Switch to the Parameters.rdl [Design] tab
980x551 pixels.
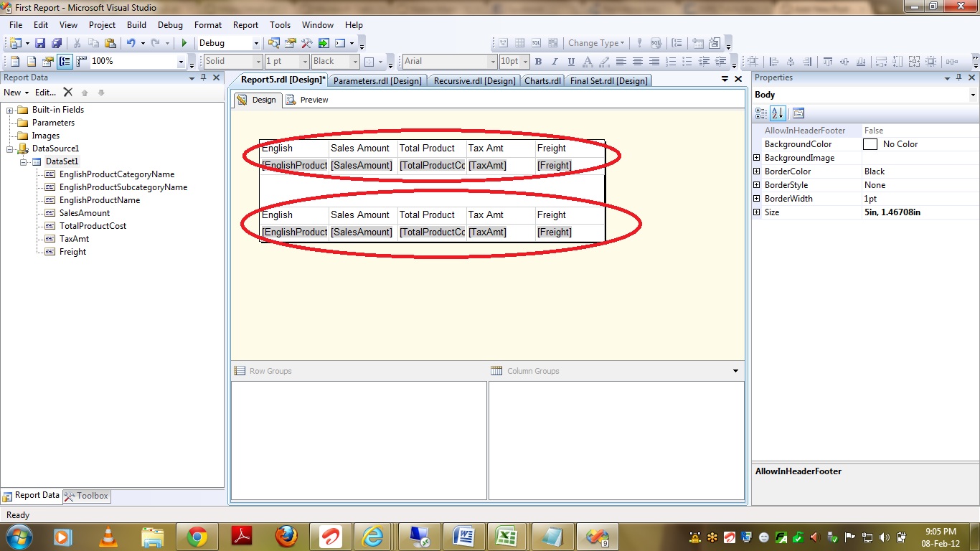point(377,80)
